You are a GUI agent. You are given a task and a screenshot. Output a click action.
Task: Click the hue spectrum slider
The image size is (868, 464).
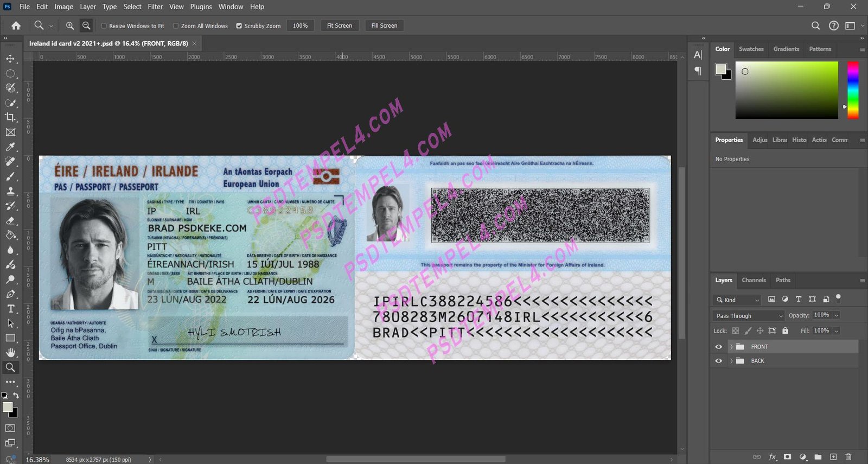click(853, 90)
